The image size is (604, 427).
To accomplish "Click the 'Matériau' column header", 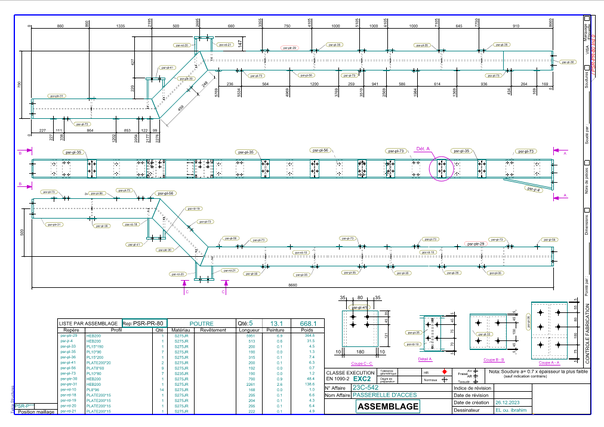I will tap(181, 330).
